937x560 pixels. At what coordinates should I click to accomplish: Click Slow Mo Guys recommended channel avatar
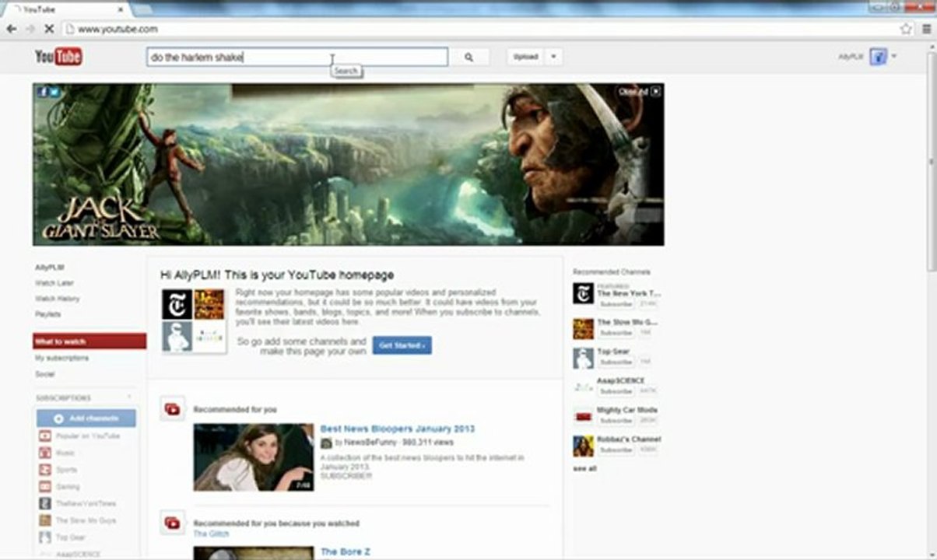pos(583,328)
